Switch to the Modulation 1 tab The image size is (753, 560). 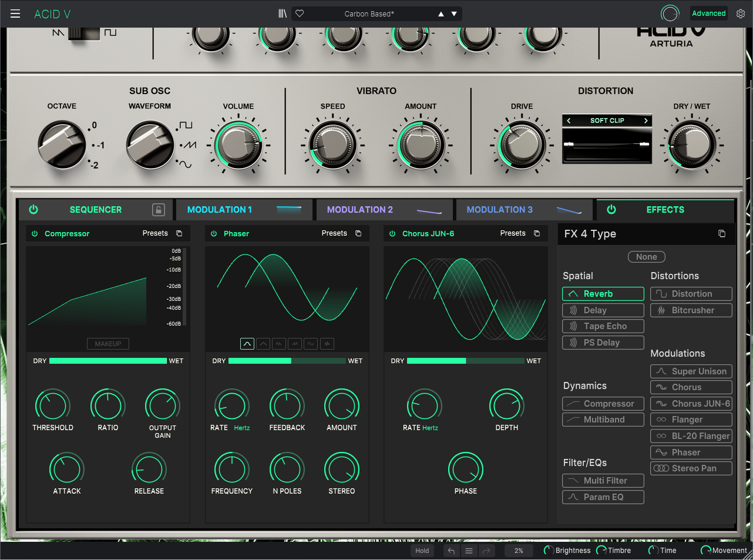(x=244, y=210)
